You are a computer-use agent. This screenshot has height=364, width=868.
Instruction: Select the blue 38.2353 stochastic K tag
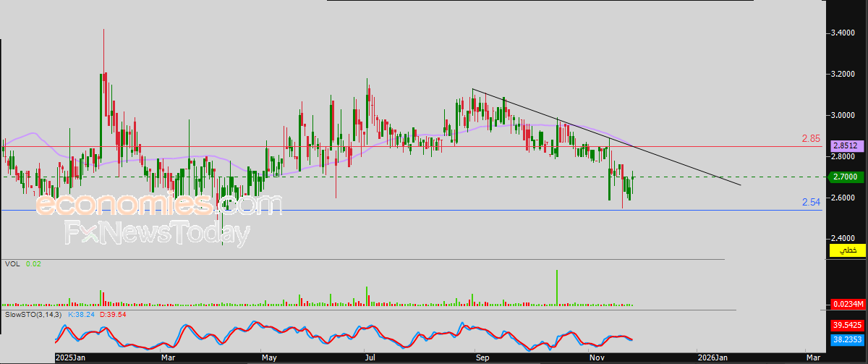point(847,338)
